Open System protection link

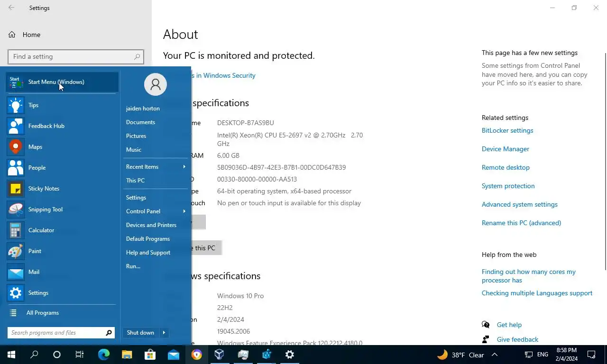point(508,186)
